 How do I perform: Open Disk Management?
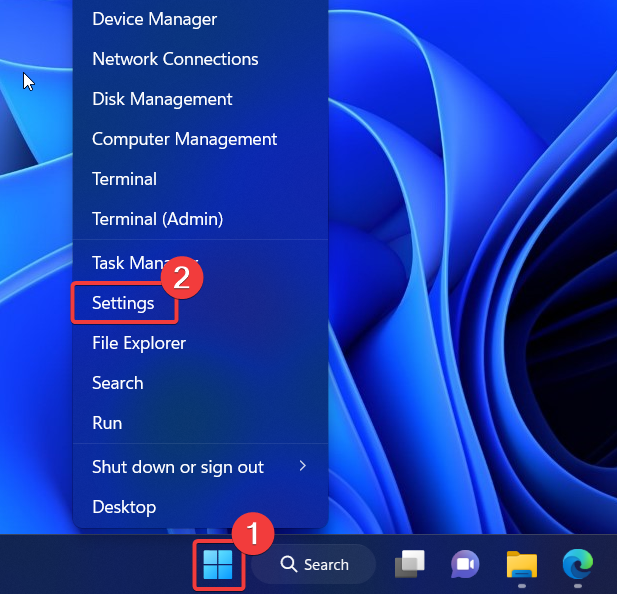tap(200, 99)
